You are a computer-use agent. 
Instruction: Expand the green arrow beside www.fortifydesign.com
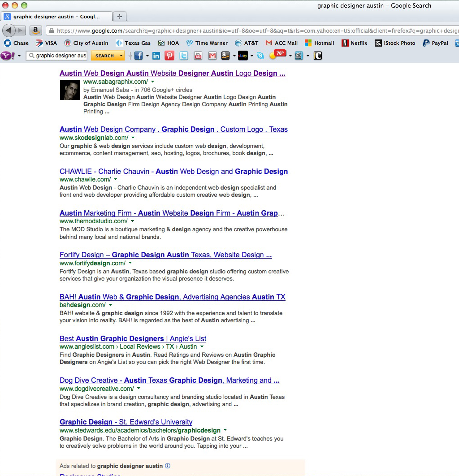pos(130,263)
